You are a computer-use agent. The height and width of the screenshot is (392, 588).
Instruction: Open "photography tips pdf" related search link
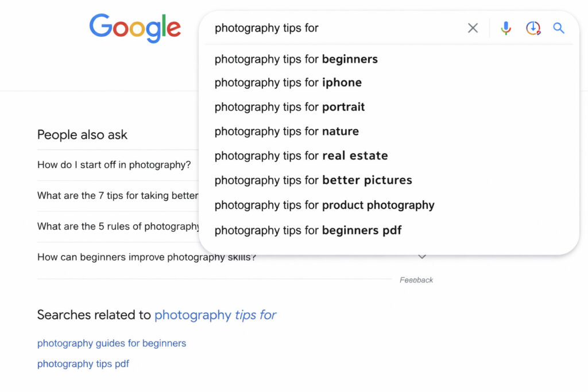tap(83, 364)
